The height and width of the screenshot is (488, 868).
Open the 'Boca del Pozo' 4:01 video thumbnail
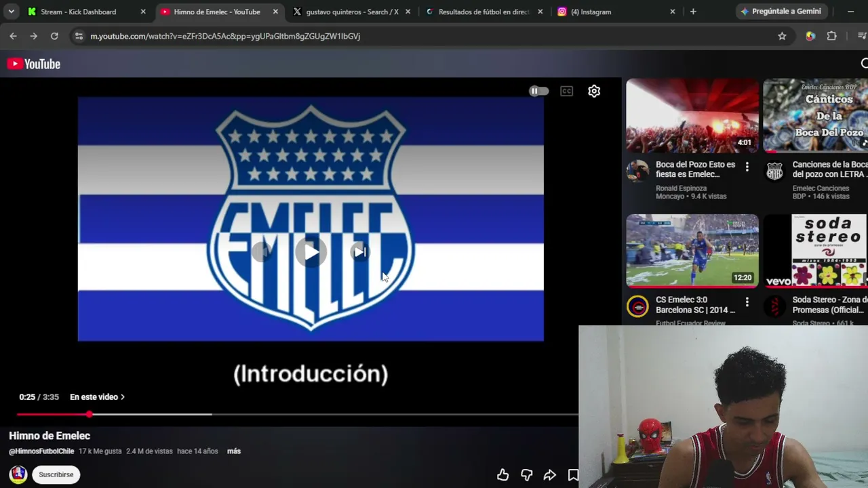coord(692,115)
